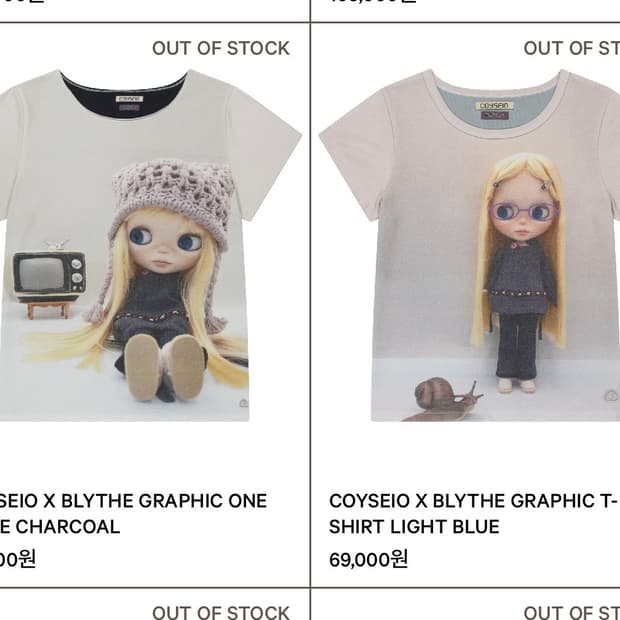This screenshot has width=620, height=620.
Task: Click the price under the charcoal product title
Action: [x=18, y=560]
